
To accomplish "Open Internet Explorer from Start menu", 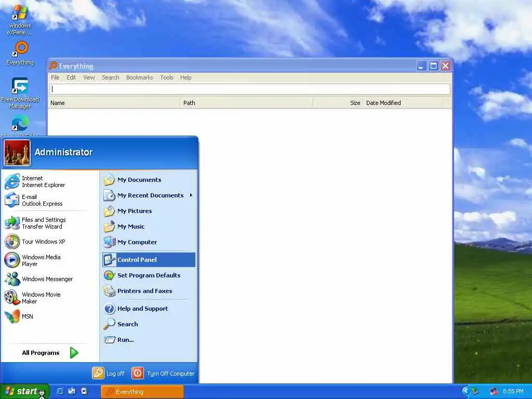I will pos(50,181).
